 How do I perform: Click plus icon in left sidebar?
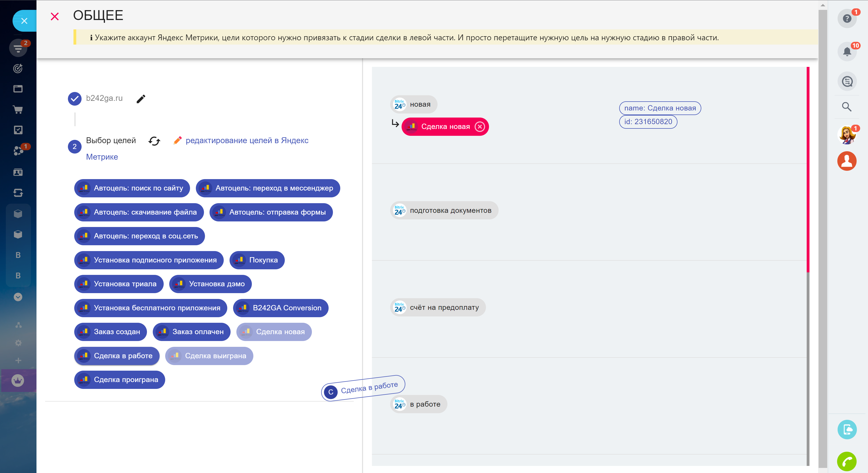18,361
